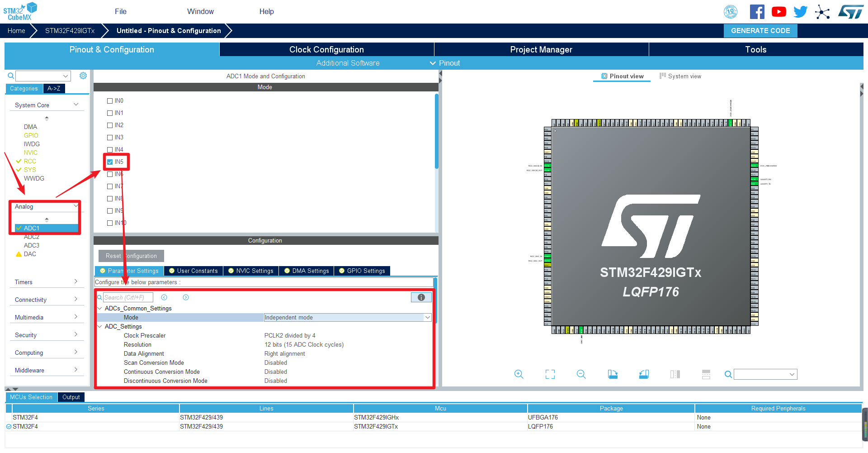
Task: Fit the chip pinout to the view
Action: [x=550, y=374]
